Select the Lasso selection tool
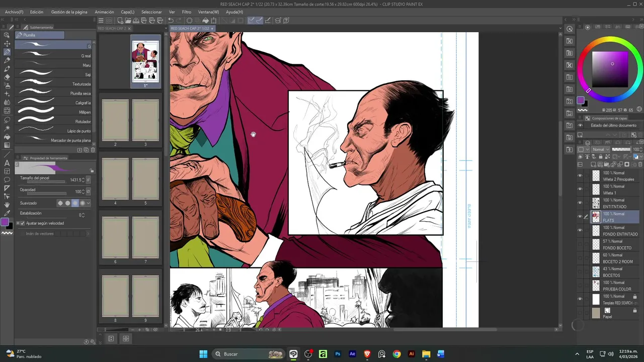 point(7,120)
